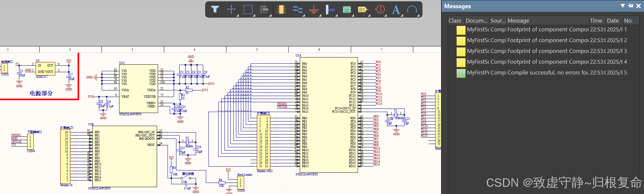Select the place harness connector tool
The height and width of the screenshot is (194, 644).
point(330,10)
